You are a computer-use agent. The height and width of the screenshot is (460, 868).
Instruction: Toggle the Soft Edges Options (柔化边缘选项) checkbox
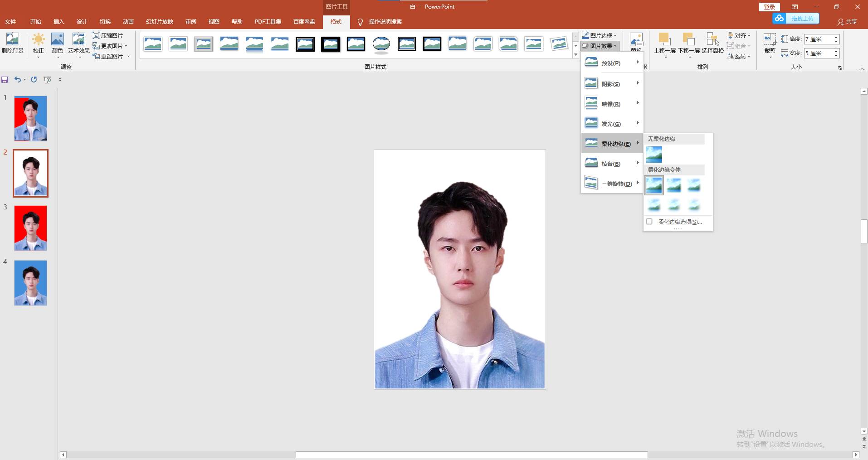[649, 222]
